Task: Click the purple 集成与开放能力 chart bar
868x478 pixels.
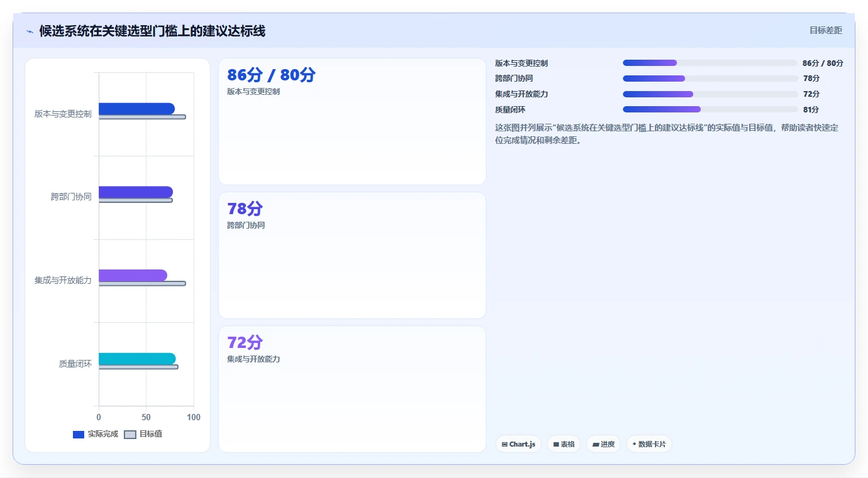Action: pos(133,275)
